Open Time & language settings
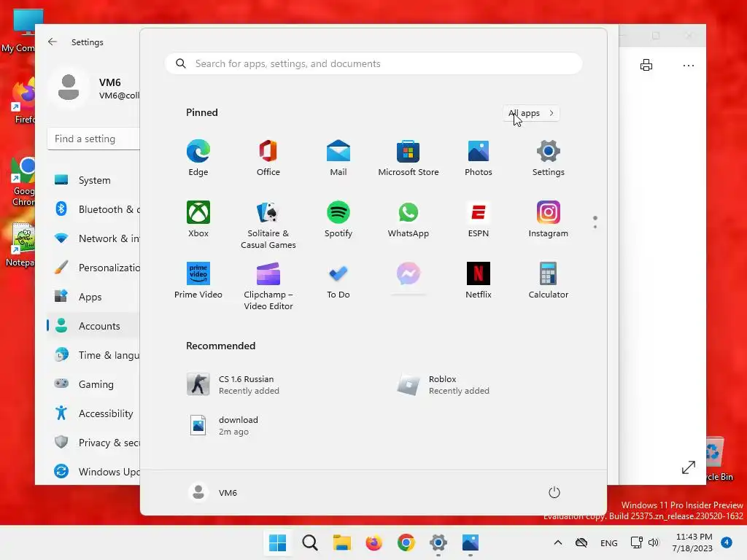 click(94, 355)
